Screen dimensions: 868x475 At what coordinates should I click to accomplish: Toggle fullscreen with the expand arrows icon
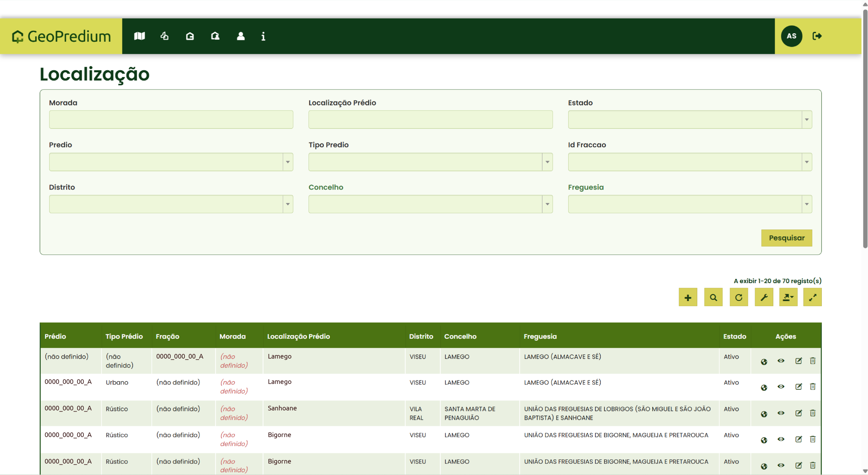(x=812, y=297)
